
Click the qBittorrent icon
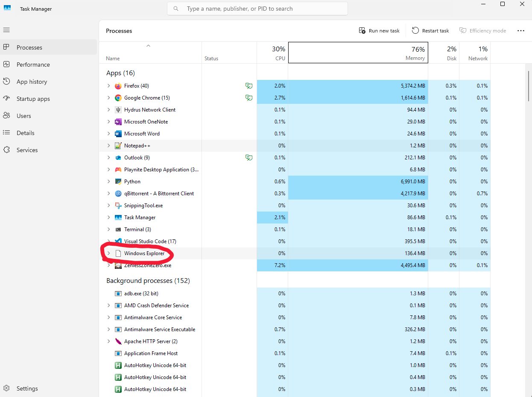[118, 194]
